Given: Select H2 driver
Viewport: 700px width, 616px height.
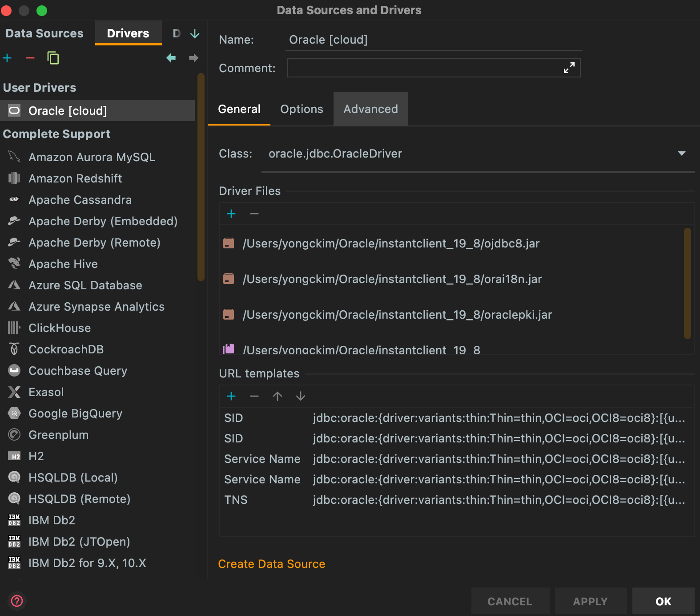Looking at the screenshot, I should pos(97,456).
